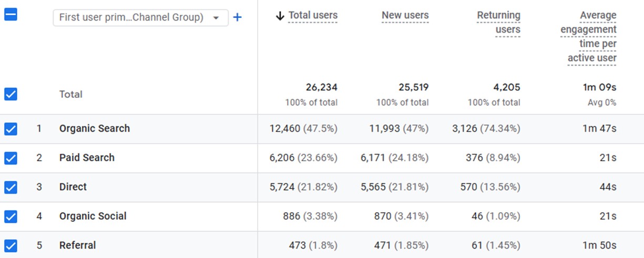The image size is (644, 258).
Task: Toggle the select-all checkbox in header
Action: pyautogui.click(x=11, y=14)
